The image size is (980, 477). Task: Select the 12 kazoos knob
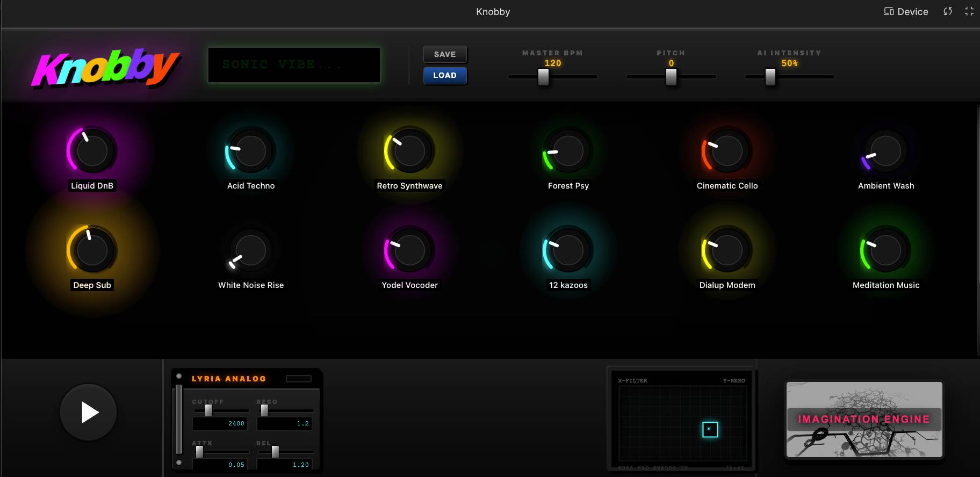(x=568, y=250)
